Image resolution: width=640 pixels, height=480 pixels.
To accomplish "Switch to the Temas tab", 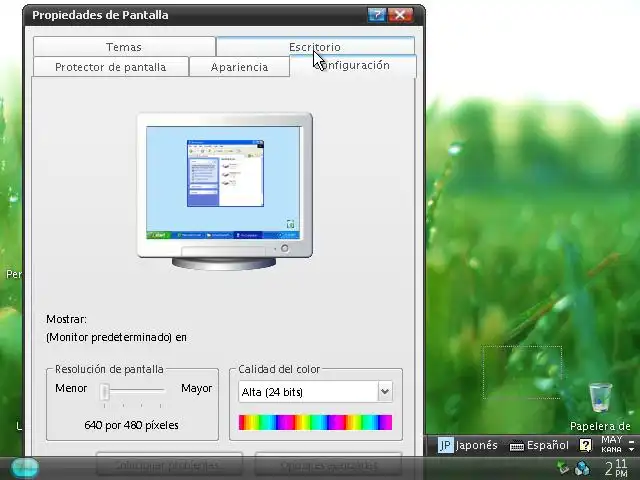I will [124, 47].
